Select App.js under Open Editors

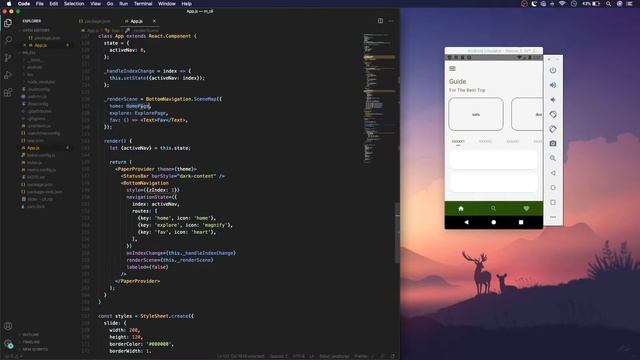(40, 45)
